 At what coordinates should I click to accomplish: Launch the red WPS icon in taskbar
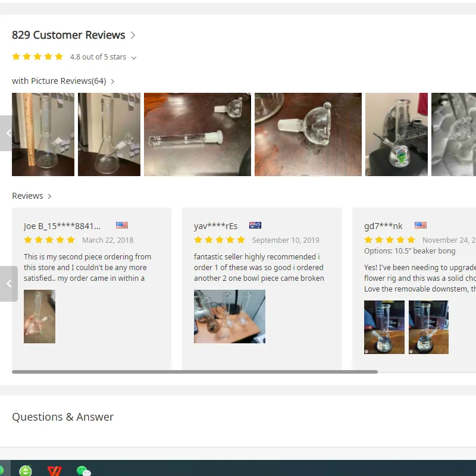[55, 471]
